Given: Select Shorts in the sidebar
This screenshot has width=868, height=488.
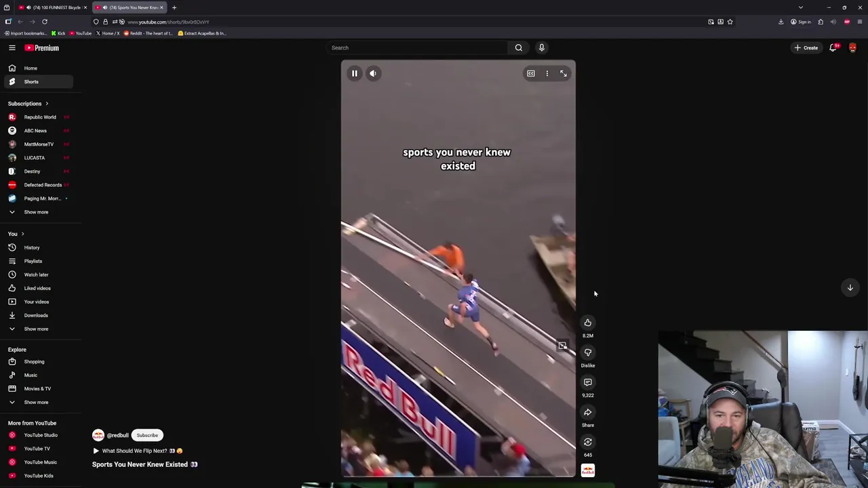Looking at the screenshot, I should [x=37, y=81].
